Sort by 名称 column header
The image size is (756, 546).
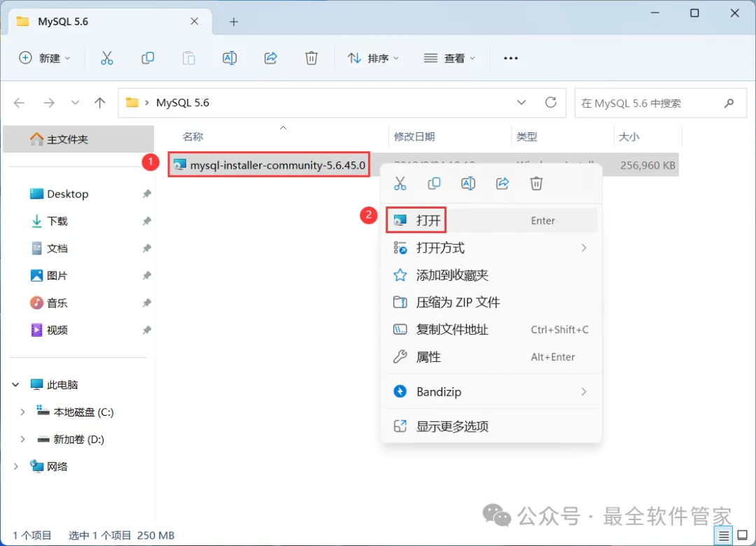(193, 137)
